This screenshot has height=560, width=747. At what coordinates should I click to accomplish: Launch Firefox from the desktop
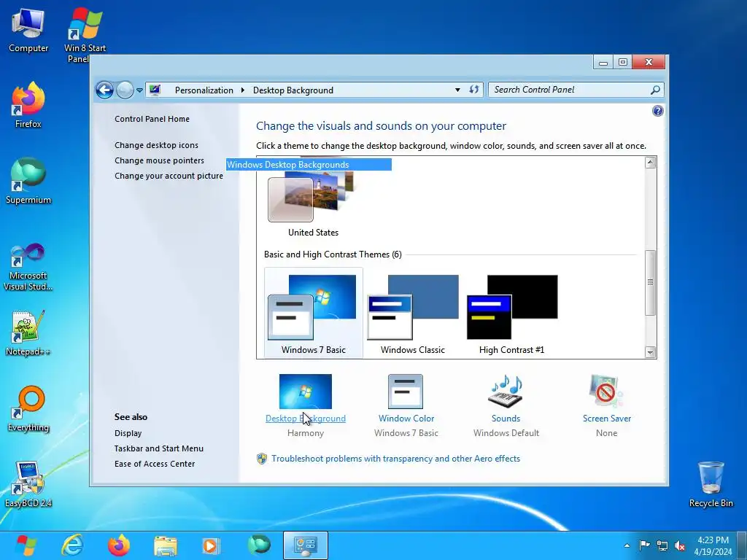[28, 105]
